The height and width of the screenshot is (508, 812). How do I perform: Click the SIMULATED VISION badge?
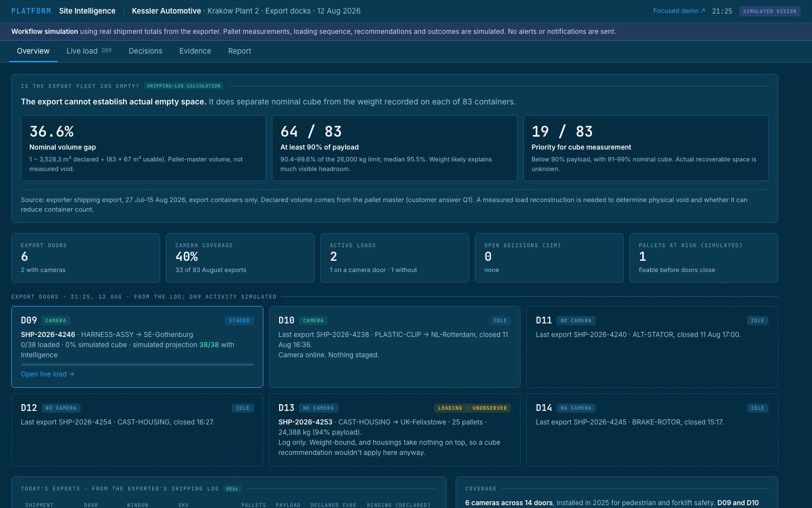[x=770, y=11]
